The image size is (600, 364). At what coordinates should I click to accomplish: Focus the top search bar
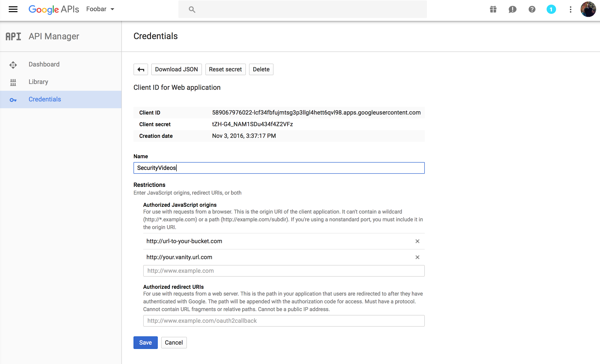[302, 9]
